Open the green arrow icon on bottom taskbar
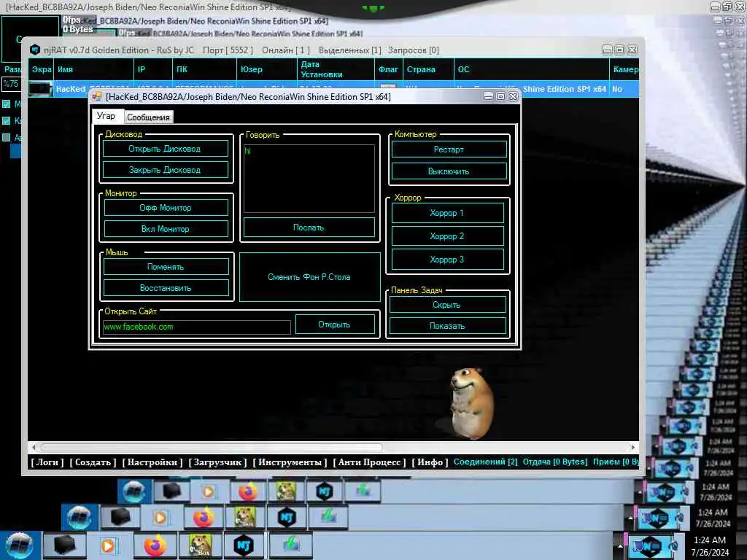This screenshot has height=560, width=747. point(290,545)
